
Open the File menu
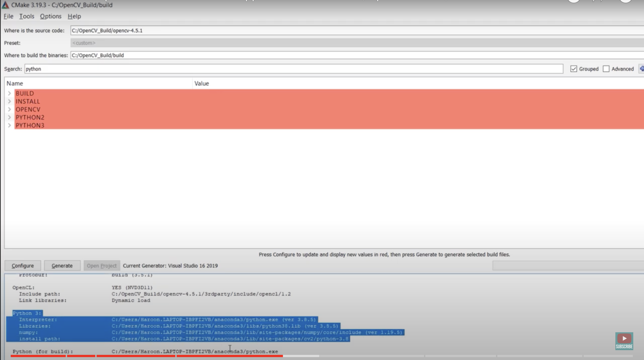coord(8,16)
